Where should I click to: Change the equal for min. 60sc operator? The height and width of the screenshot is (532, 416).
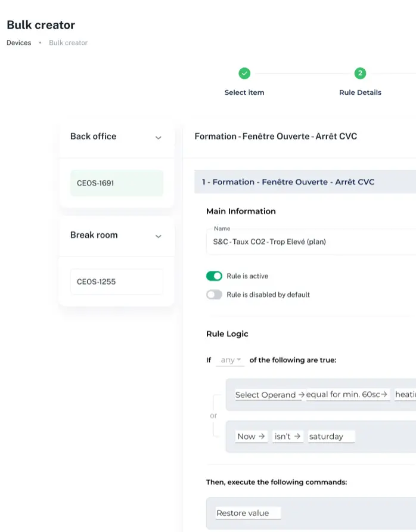pyautogui.click(x=347, y=395)
